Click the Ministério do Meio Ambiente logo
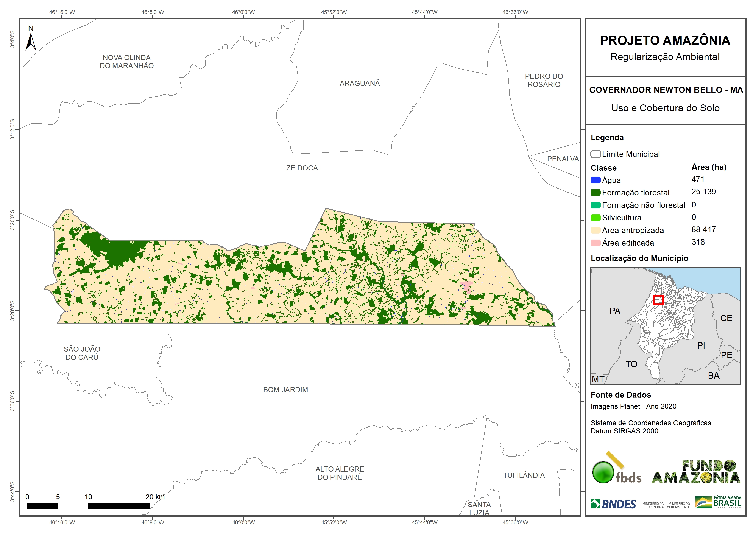Screen dimensions: 756x534 coord(678,505)
